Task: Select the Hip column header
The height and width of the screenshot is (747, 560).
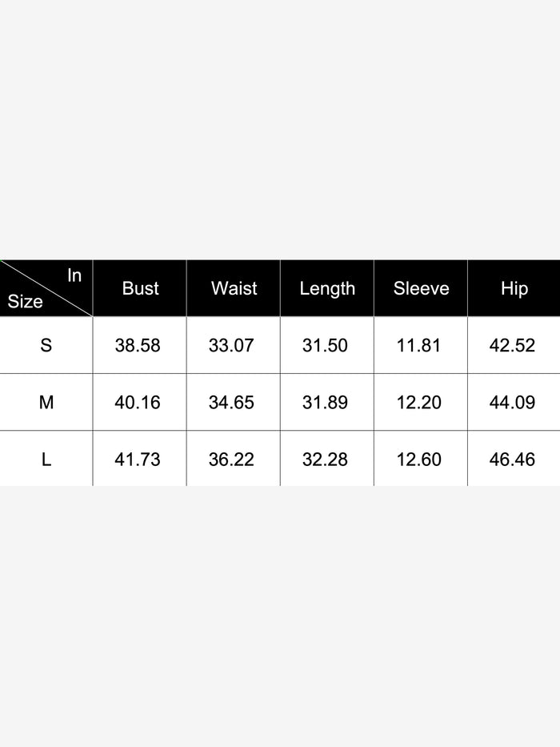Action: pyautogui.click(x=514, y=288)
